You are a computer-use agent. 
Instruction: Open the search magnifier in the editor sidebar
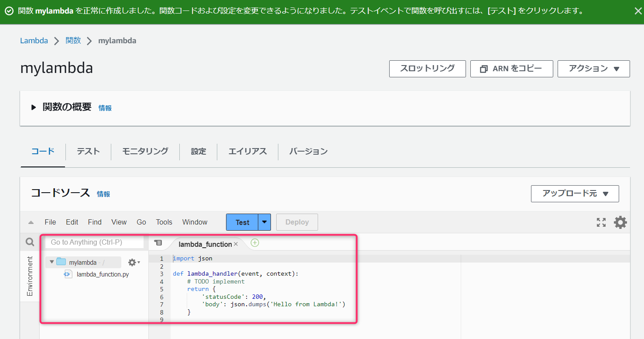coord(29,242)
